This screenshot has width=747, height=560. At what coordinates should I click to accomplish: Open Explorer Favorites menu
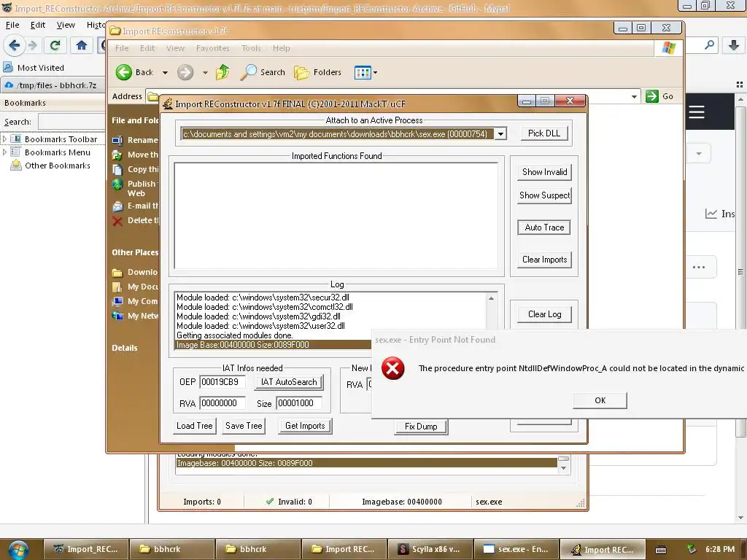[x=212, y=48]
